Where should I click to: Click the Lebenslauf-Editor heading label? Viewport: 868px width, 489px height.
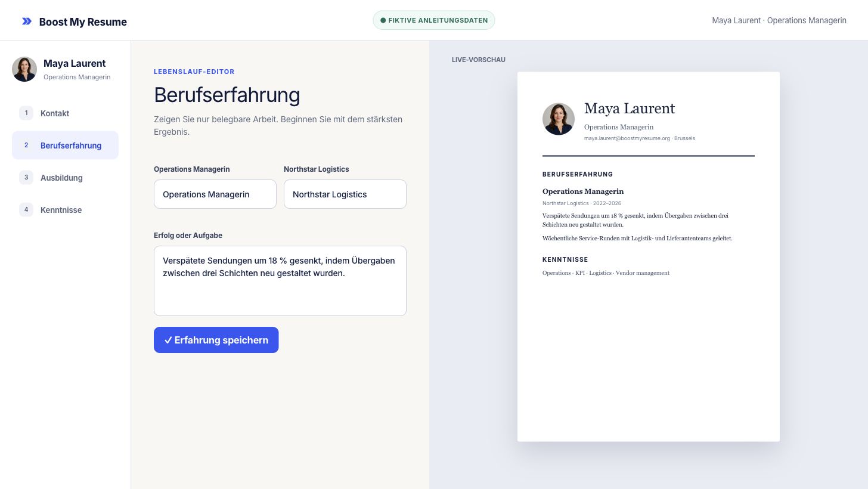pyautogui.click(x=194, y=72)
